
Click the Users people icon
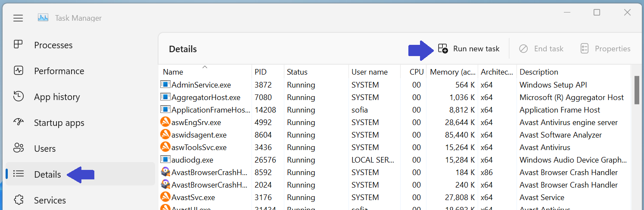[18, 148]
